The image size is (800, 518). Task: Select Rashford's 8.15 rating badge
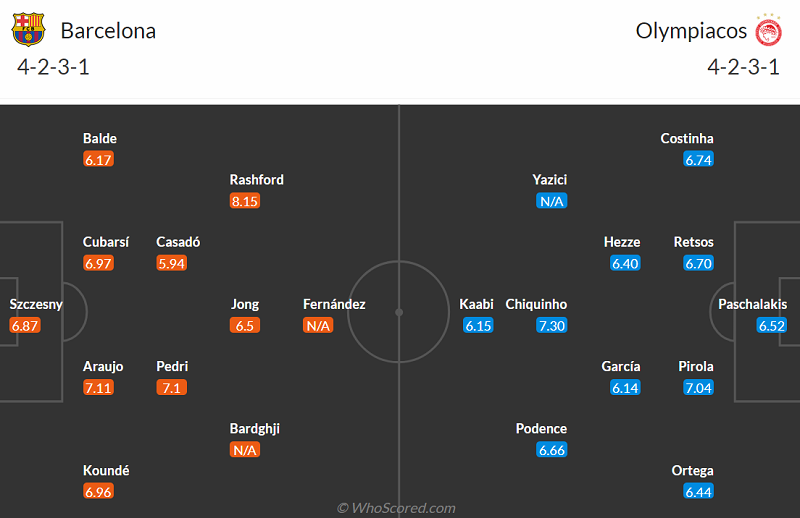point(245,201)
